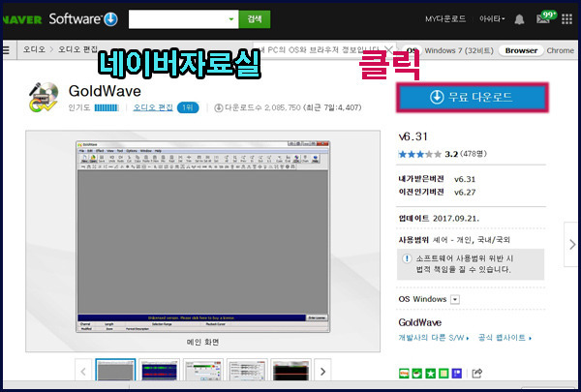The height and width of the screenshot is (392, 581).
Task: Go to 오디오 breadcrumb category
Action: [x=34, y=49]
